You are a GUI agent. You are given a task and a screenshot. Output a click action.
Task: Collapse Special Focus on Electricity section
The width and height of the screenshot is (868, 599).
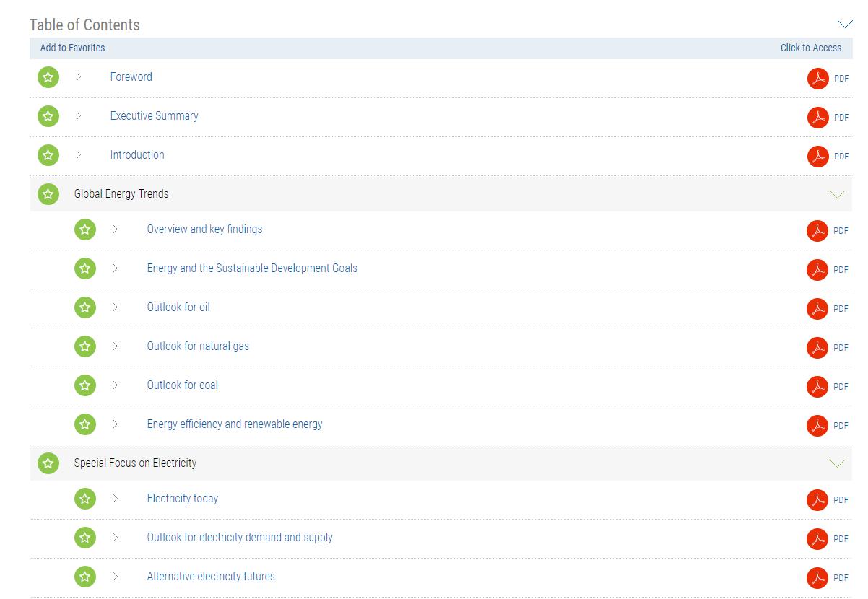click(x=837, y=463)
